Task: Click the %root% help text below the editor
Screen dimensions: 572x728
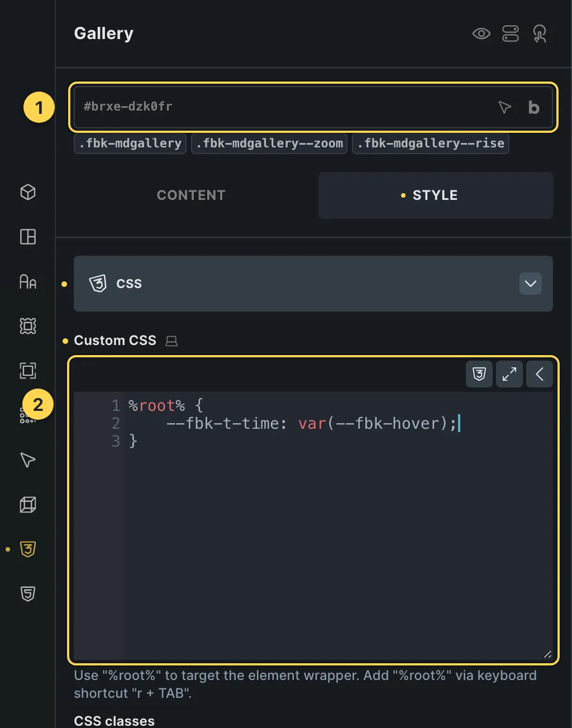Action: point(306,684)
